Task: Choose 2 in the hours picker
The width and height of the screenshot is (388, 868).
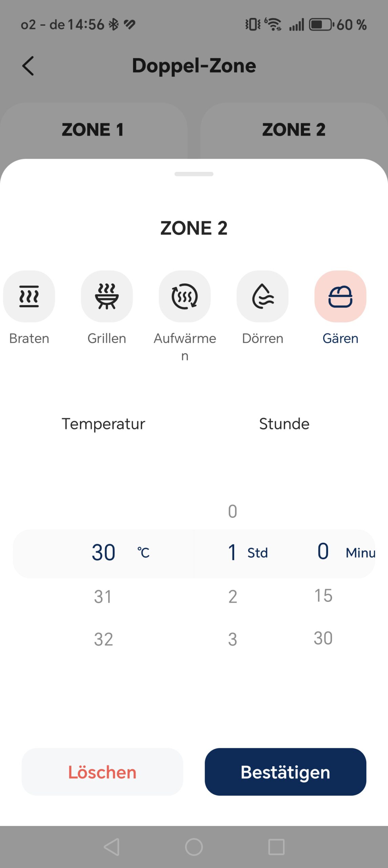Action: click(x=232, y=596)
